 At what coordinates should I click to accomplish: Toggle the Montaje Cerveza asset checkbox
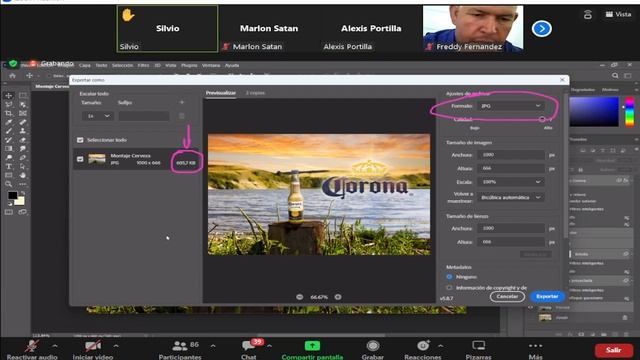tap(80, 159)
